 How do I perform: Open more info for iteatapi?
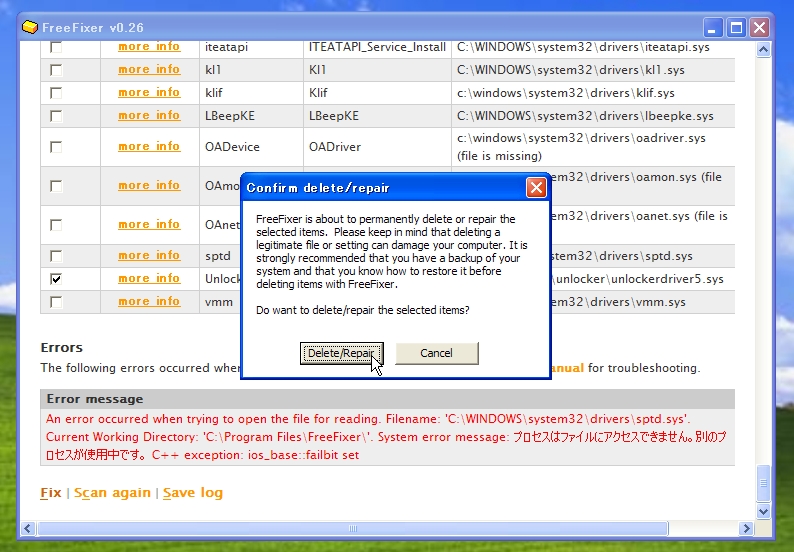[x=149, y=47]
